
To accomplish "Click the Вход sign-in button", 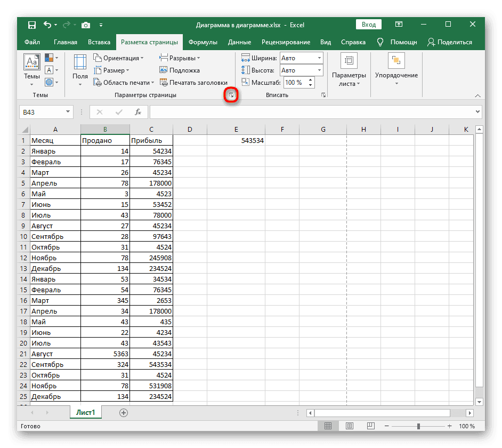I will (x=369, y=25).
